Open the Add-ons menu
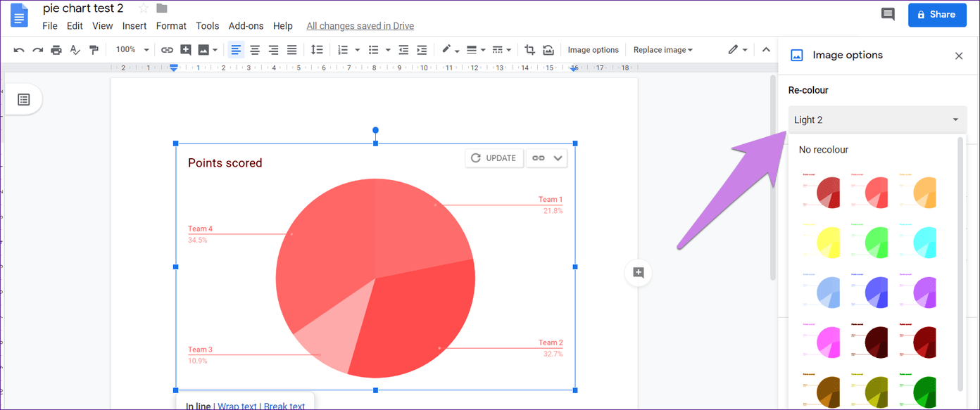The height and width of the screenshot is (410, 980). (x=246, y=26)
